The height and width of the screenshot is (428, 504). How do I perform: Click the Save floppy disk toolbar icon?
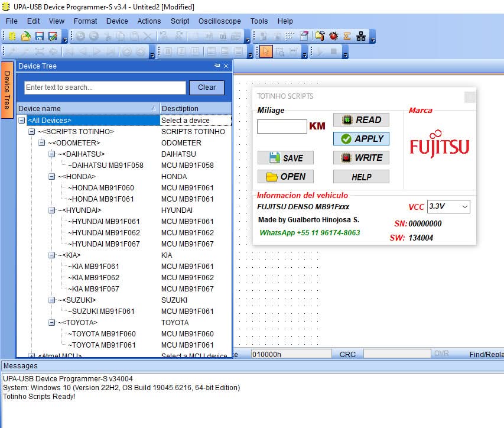tap(40, 37)
